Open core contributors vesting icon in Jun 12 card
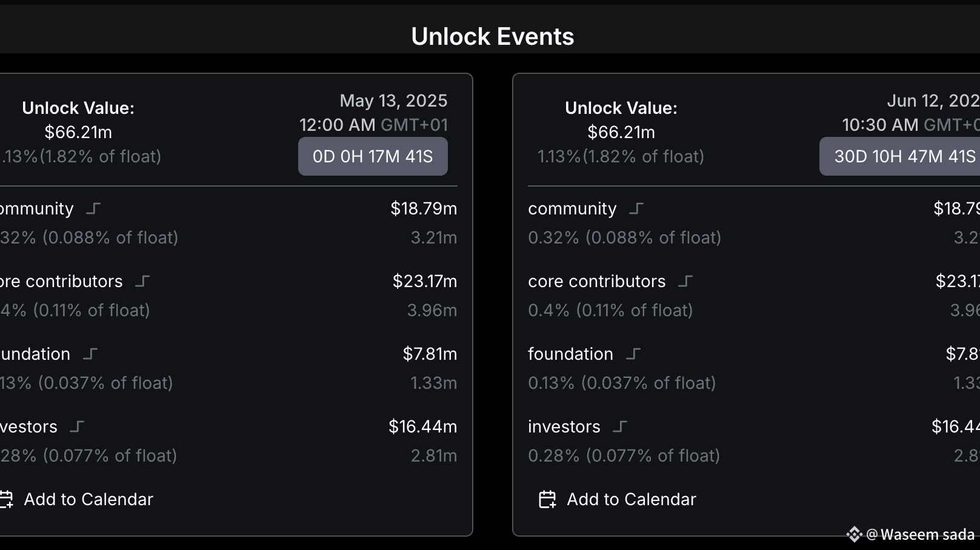 (685, 282)
